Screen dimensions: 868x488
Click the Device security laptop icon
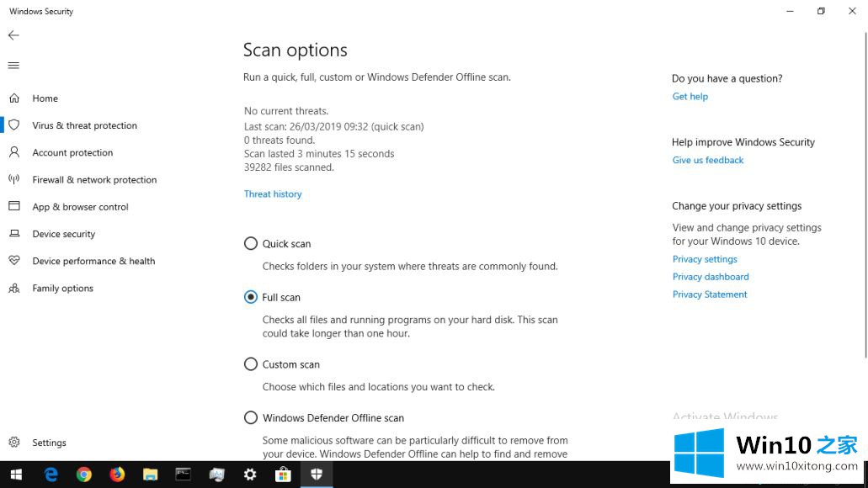pos(14,234)
